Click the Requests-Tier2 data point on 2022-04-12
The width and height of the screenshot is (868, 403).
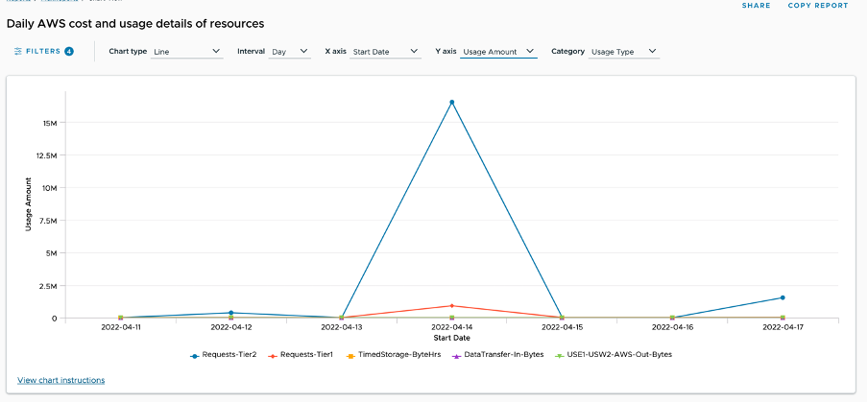[230, 313]
